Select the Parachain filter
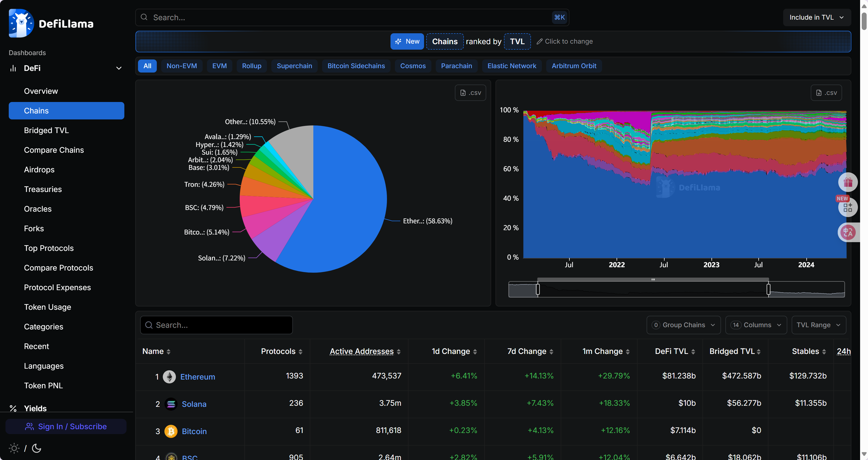 (456, 66)
